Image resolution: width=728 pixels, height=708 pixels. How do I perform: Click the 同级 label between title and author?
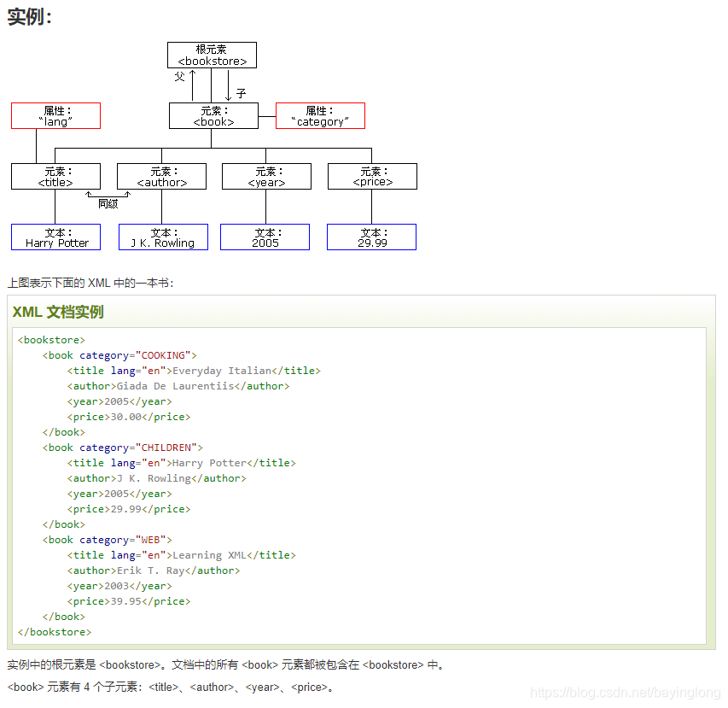[108, 203]
